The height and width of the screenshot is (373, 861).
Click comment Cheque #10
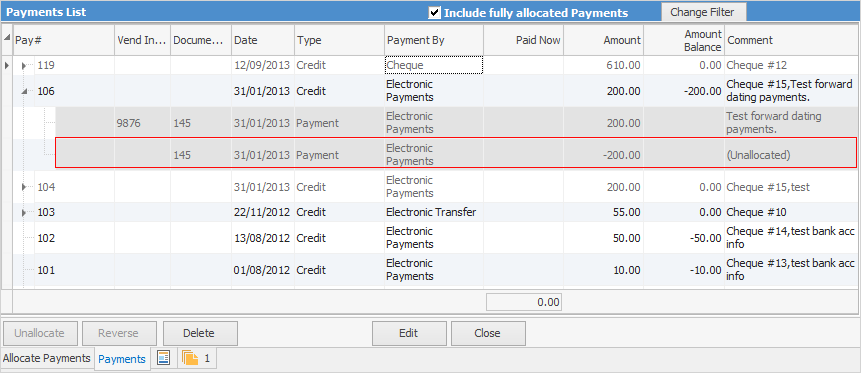click(756, 212)
